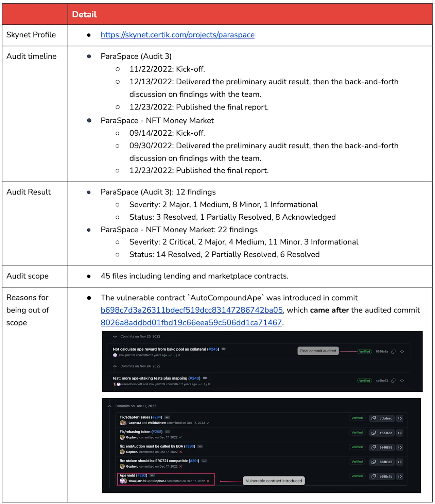Expand the Fix/adapter issues commit message

pyautogui.click(x=167, y=417)
